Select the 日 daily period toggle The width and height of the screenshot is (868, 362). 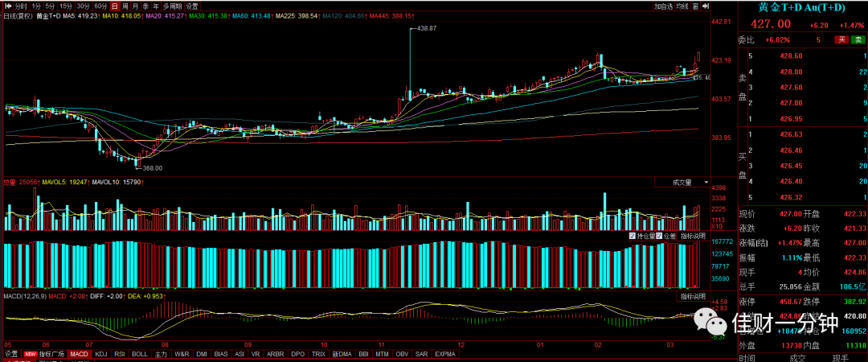click(x=115, y=6)
